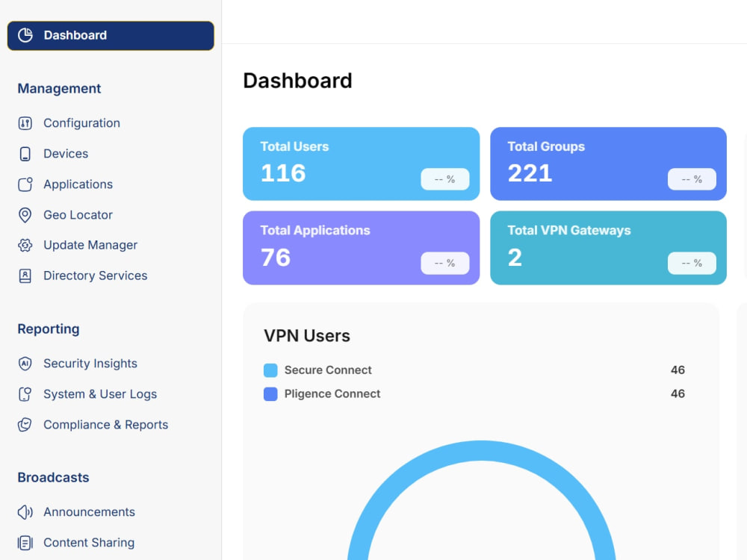Click the Total Applications card
This screenshot has width=747, height=560.
pyautogui.click(x=361, y=248)
